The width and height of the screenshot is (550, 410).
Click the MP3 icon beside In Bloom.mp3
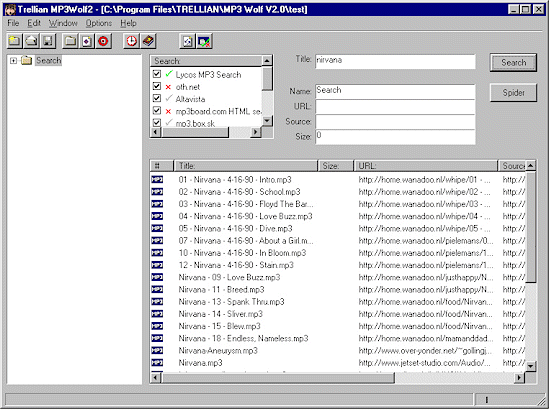pos(157,253)
